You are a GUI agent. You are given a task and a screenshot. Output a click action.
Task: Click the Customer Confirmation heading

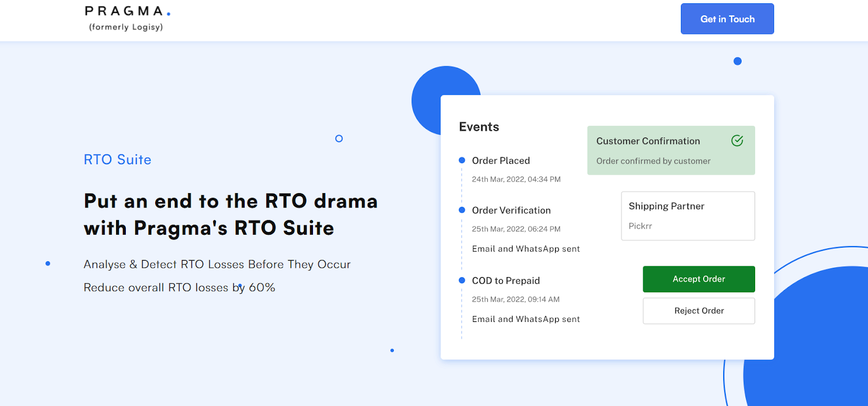(648, 141)
